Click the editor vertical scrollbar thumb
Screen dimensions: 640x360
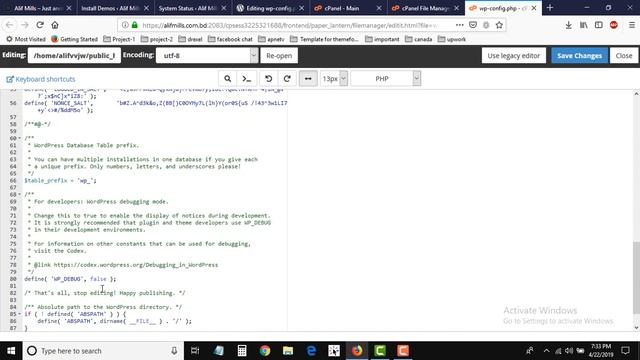pyautogui.click(x=636, y=278)
